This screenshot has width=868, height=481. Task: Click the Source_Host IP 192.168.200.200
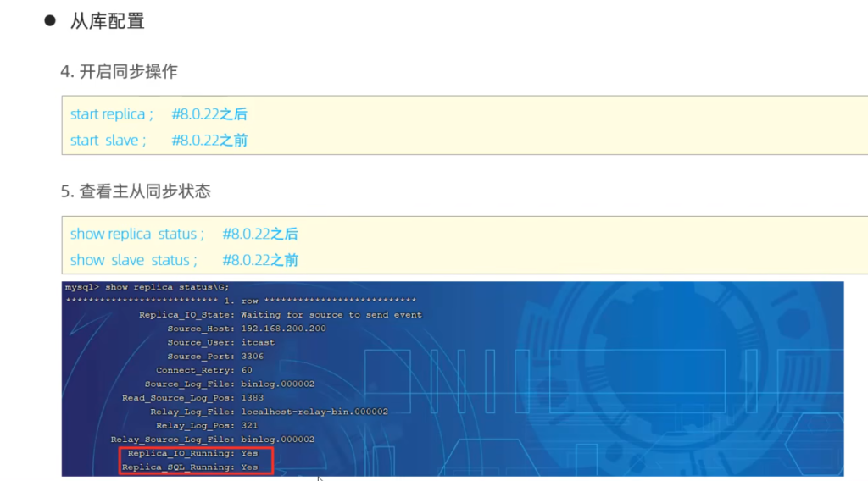click(283, 329)
